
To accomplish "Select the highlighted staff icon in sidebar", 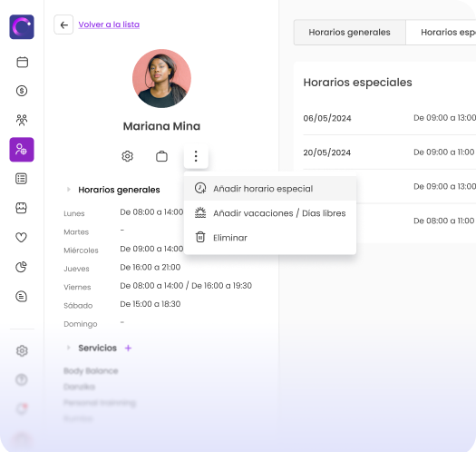I will tap(22, 150).
